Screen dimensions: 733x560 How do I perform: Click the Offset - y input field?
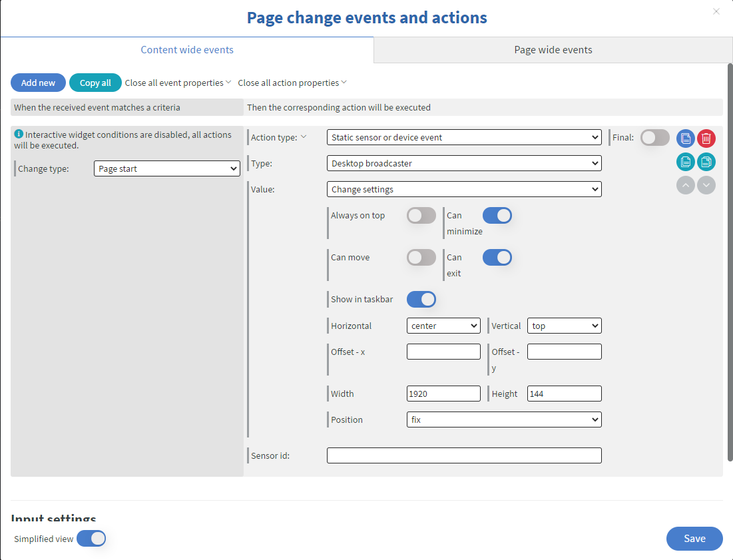click(x=565, y=352)
